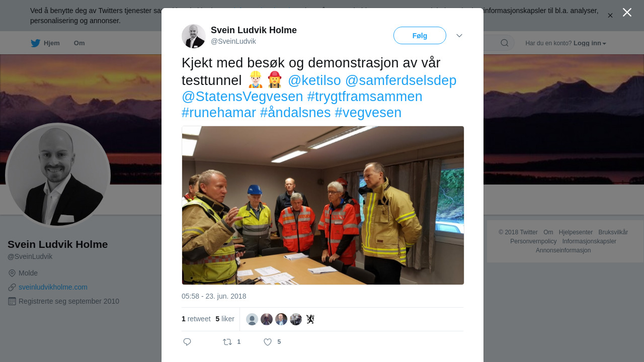Open Svein Ludvik Holme's avatar in tweet
The image size is (644, 362).
194,36
